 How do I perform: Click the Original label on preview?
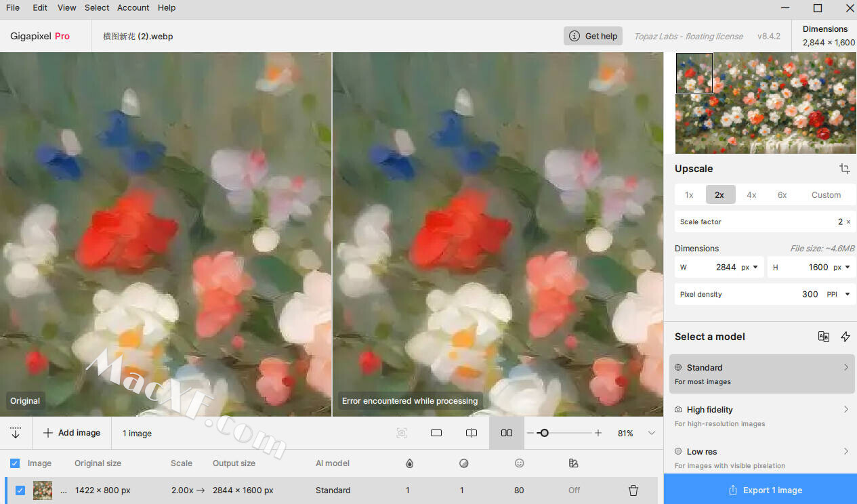click(x=25, y=401)
